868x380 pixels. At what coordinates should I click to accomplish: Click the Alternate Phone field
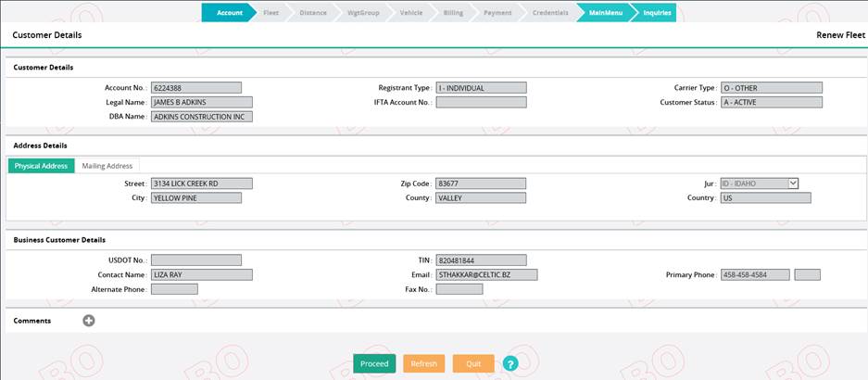coord(174,289)
